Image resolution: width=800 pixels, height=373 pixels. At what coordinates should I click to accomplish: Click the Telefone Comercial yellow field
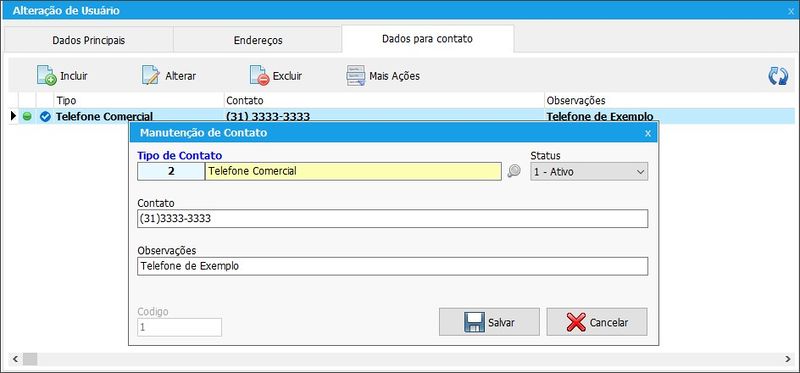[353, 171]
